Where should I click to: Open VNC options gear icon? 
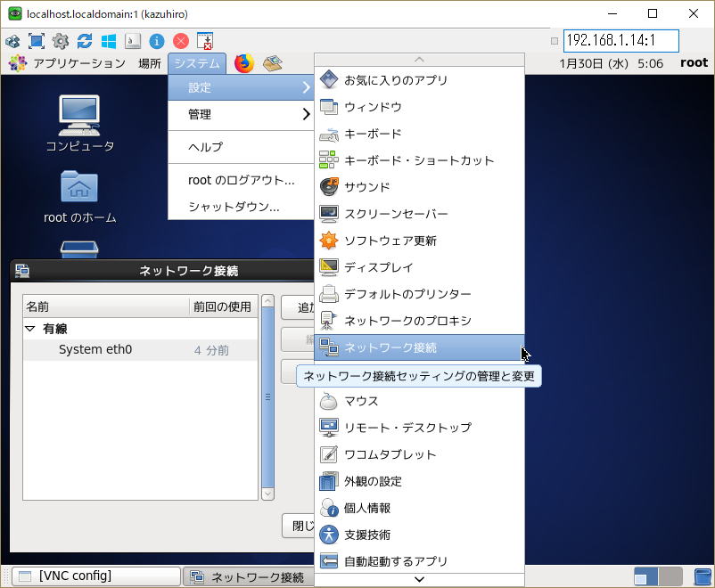pyautogui.click(x=61, y=41)
